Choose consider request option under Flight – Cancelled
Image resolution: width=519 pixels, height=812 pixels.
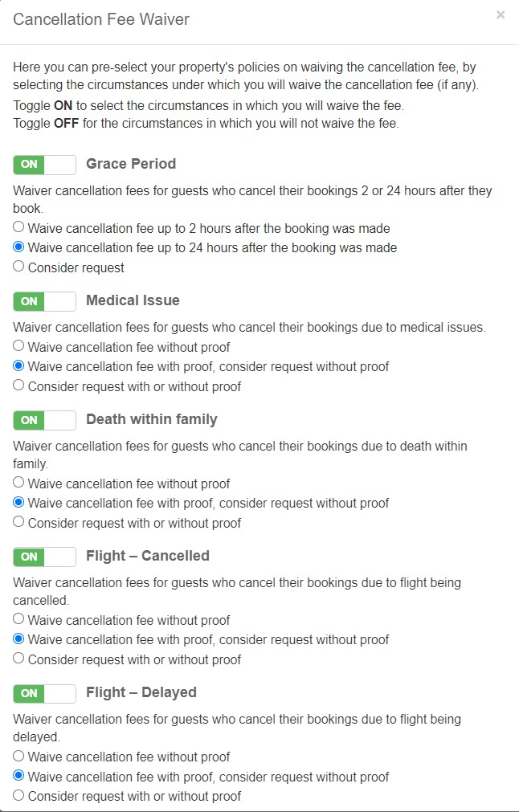pos(17,659)
